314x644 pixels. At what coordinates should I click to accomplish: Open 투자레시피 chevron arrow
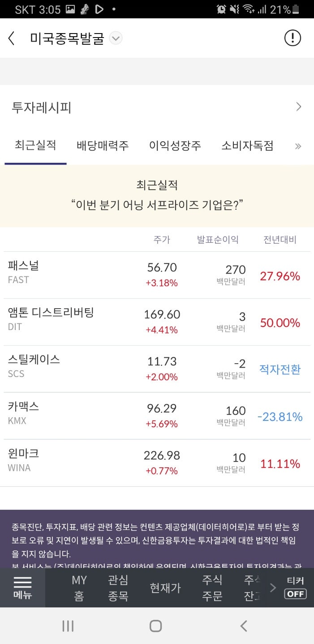[299, 107]
